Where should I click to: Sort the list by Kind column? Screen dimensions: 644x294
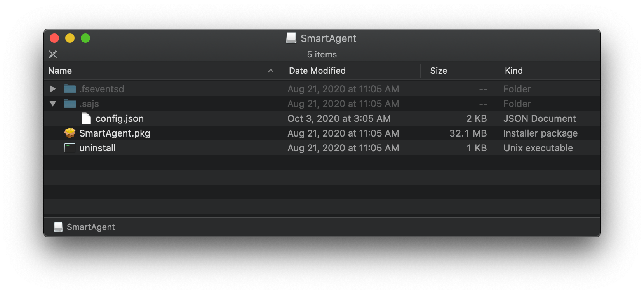(514, 71)
